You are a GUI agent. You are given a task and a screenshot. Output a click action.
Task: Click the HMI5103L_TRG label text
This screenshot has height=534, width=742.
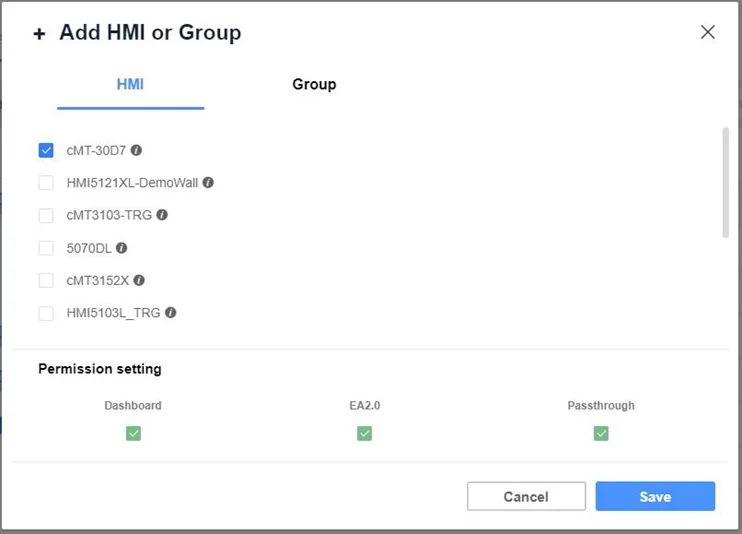pos(114,313)
